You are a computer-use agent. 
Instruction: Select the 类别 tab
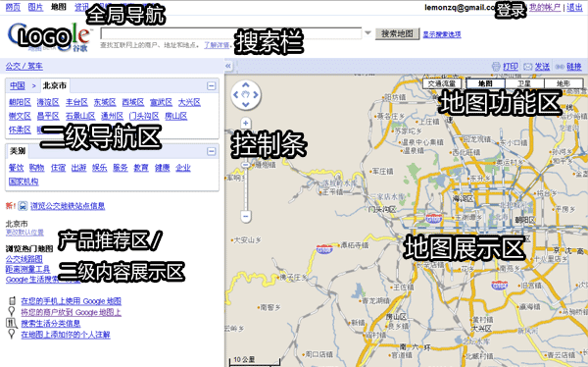click(x=18, y=151)
